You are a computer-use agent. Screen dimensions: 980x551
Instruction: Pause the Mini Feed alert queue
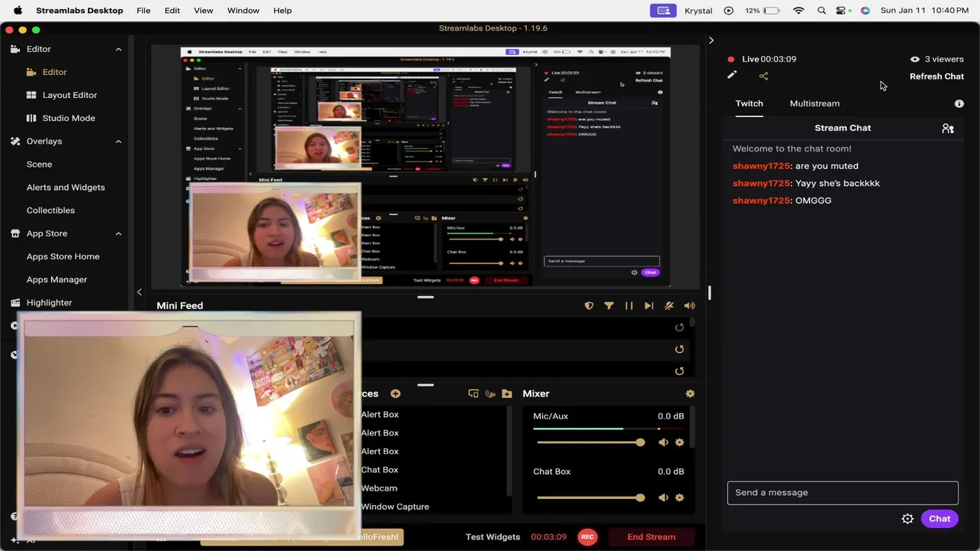[x=629, y=305]
